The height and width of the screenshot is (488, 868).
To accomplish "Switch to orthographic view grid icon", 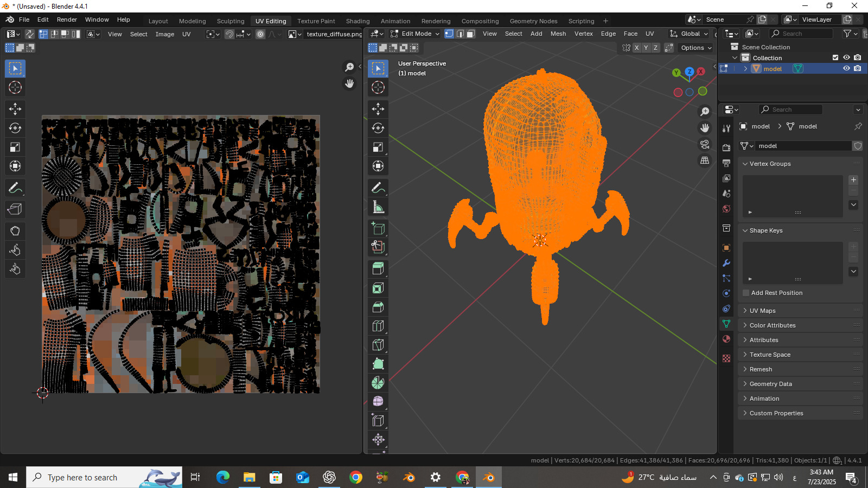I will 705,160.
